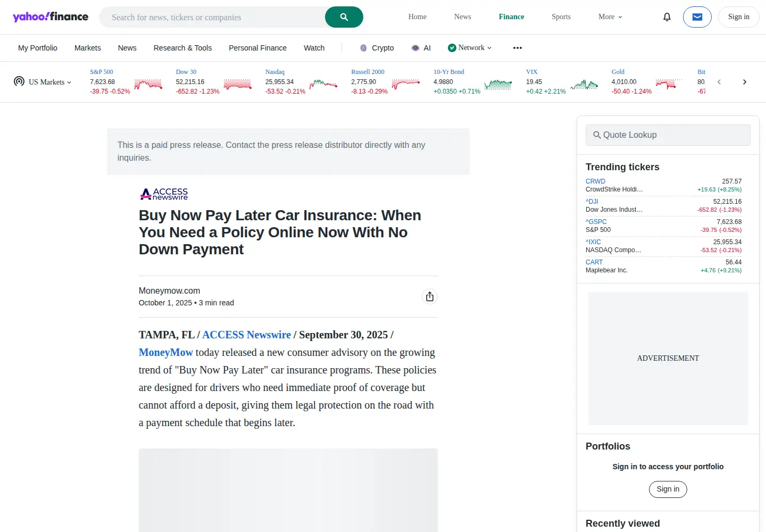Go to Home in top navigation
Screen dimensions: 766x532
418,17
